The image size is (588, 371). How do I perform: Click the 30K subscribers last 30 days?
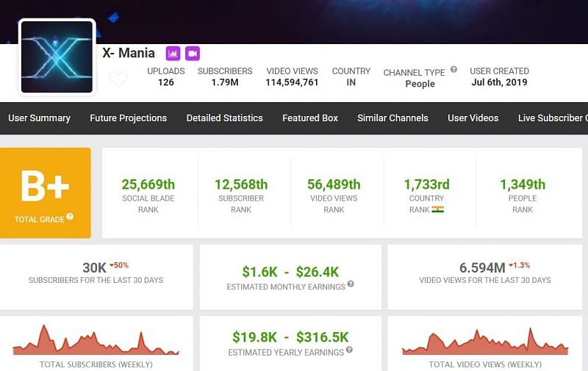point(95,268)
